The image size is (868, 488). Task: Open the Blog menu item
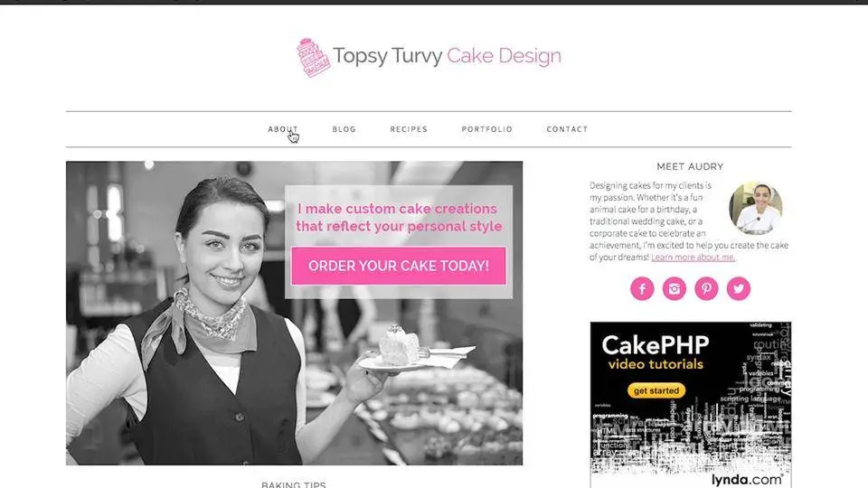point(344,129)
